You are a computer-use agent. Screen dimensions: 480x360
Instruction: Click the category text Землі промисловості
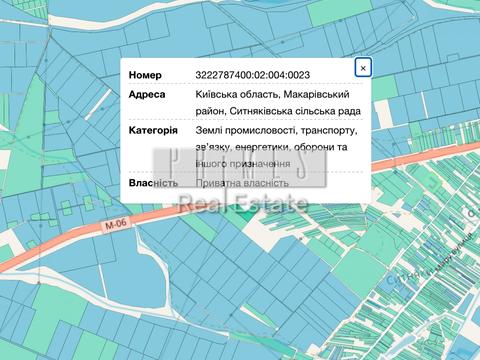[x=247, y=130]
